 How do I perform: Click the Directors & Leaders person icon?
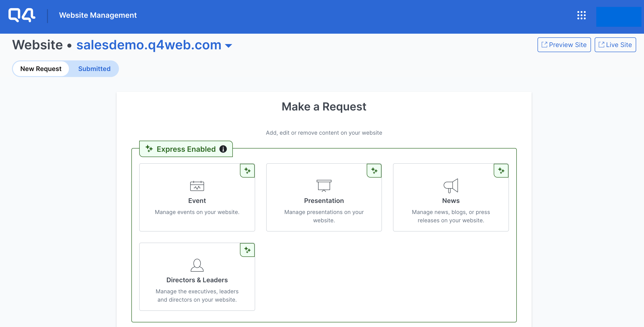coord(197,266)
